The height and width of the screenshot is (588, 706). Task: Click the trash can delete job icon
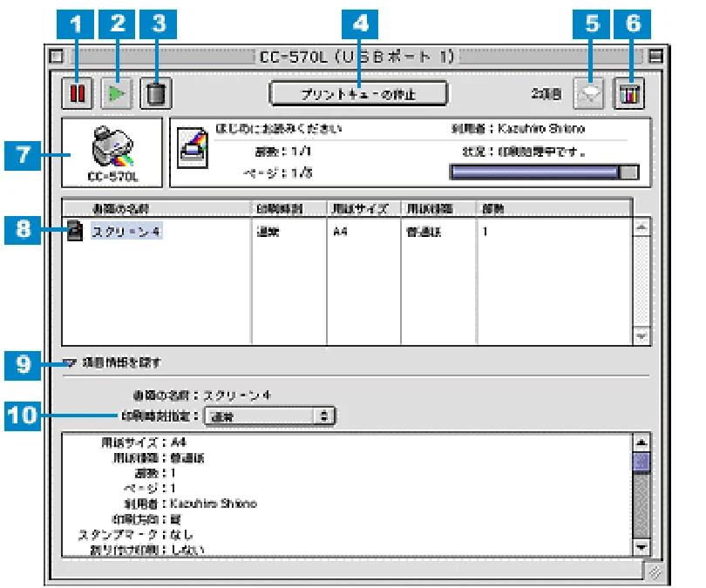point(156,93)
